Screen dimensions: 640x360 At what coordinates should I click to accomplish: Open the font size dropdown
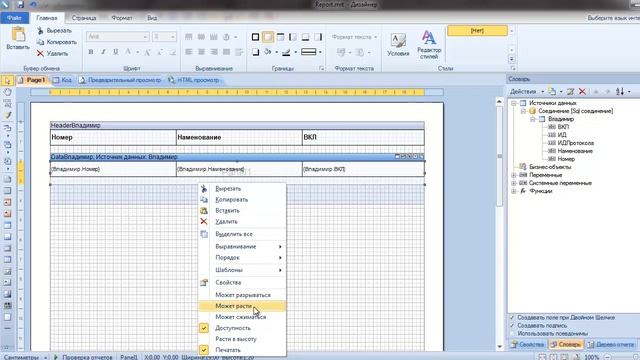click(x=173, y=37)
